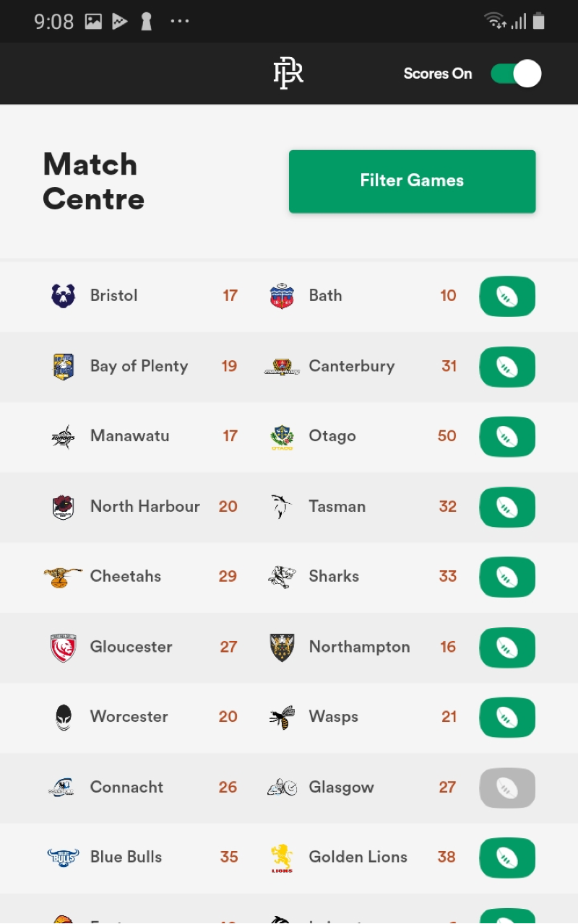Screen dimensions: 578x924
Task: Tap the grey rugby ball for Connacht vs Glasgow
Action: tap(507, 788)
